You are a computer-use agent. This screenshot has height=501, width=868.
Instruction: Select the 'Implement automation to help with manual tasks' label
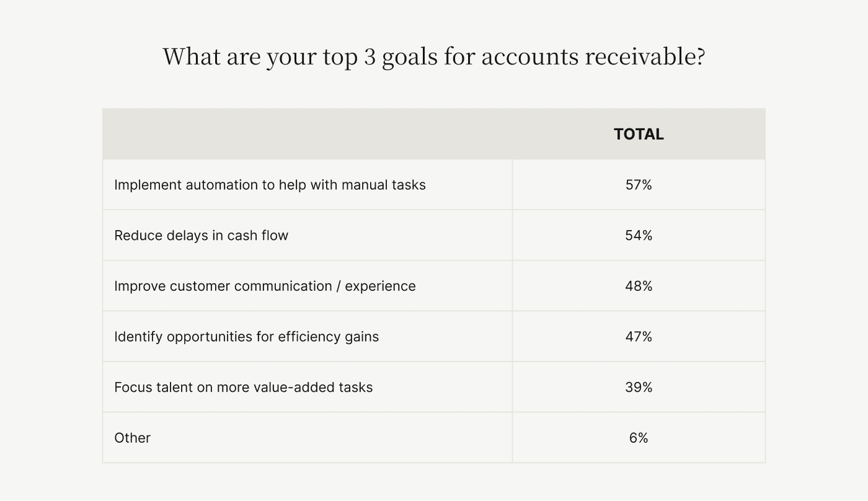[270, 185]
